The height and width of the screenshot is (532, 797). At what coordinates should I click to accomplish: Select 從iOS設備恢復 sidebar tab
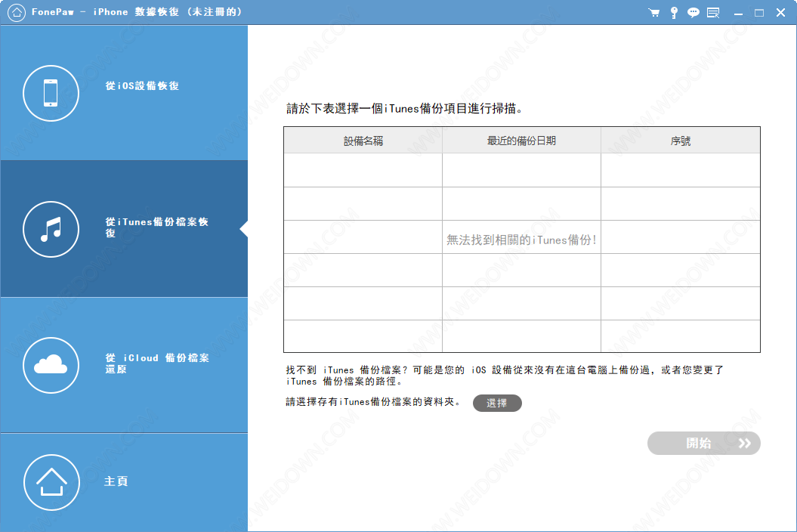click(x=124, y=92)
